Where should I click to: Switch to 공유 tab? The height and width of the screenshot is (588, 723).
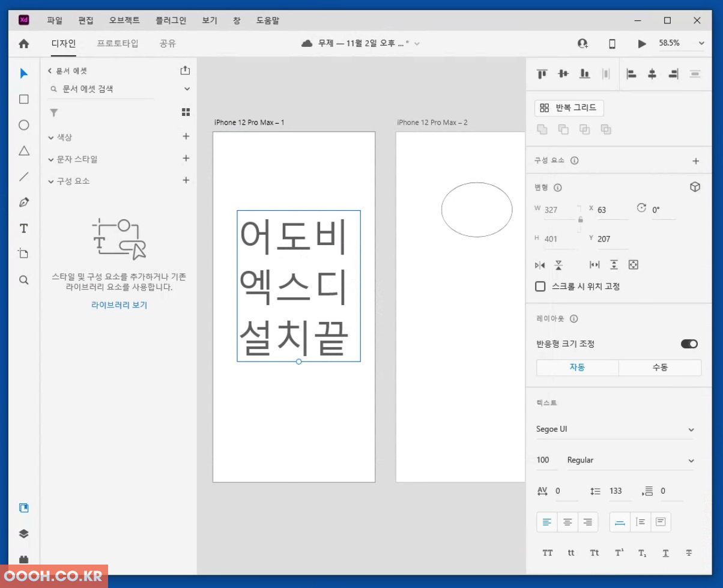coord(168,43)
